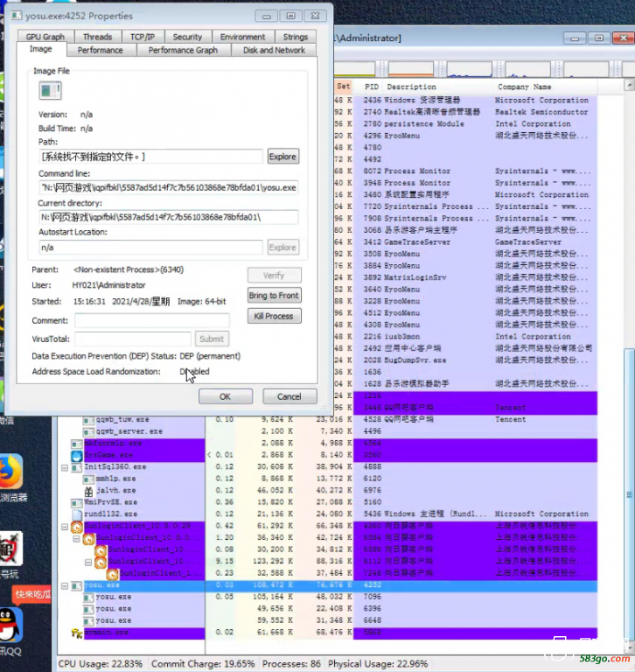Viewport: 635px width, 672px height.
Task: Click the selected yosu.exe process icon
Action: [77, 585]
